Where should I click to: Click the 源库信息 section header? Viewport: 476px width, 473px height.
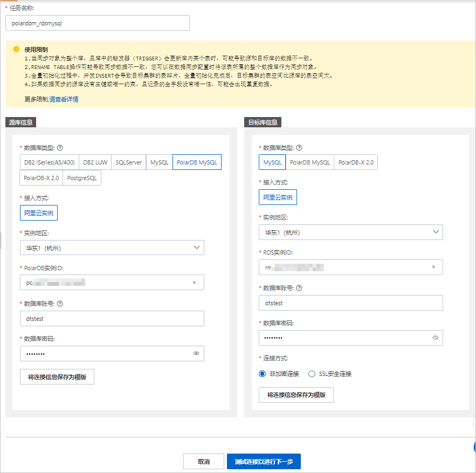pyautogui.click(x=20, y=122)
